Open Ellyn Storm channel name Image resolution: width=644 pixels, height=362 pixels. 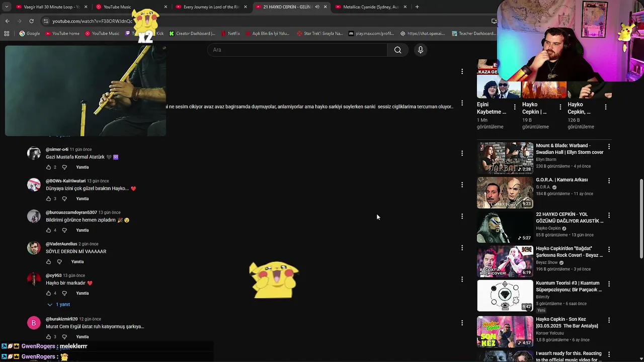tap(546, 159)
